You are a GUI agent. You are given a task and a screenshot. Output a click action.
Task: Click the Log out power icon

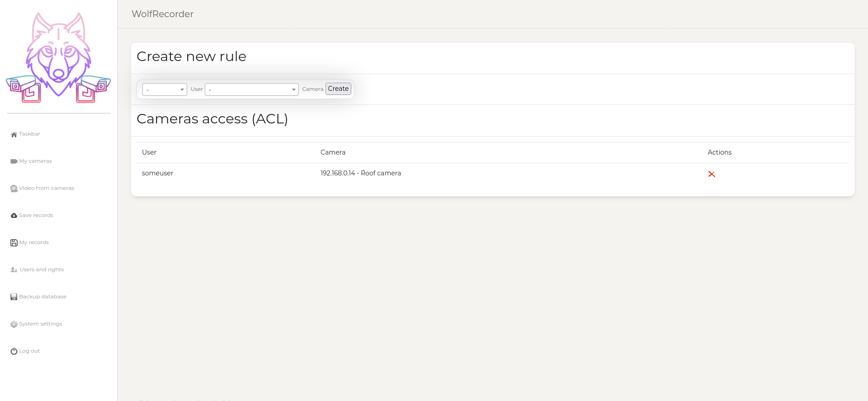(x=14, y=351)
